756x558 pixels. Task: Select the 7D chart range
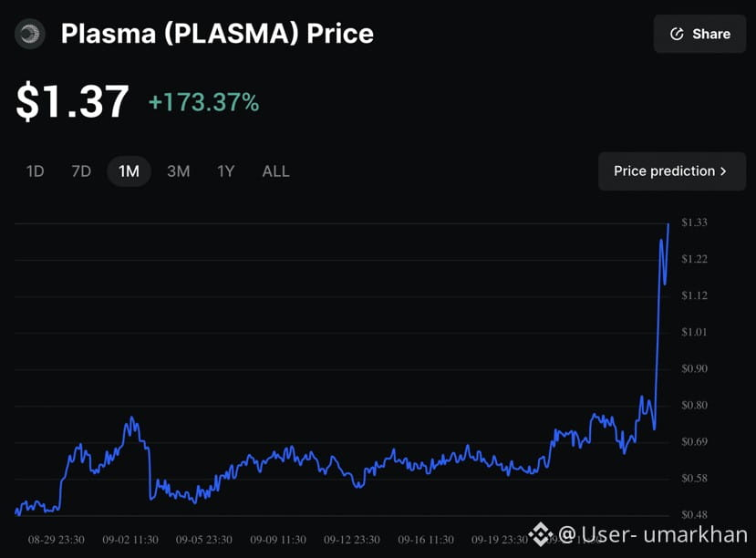pos(81,171)
